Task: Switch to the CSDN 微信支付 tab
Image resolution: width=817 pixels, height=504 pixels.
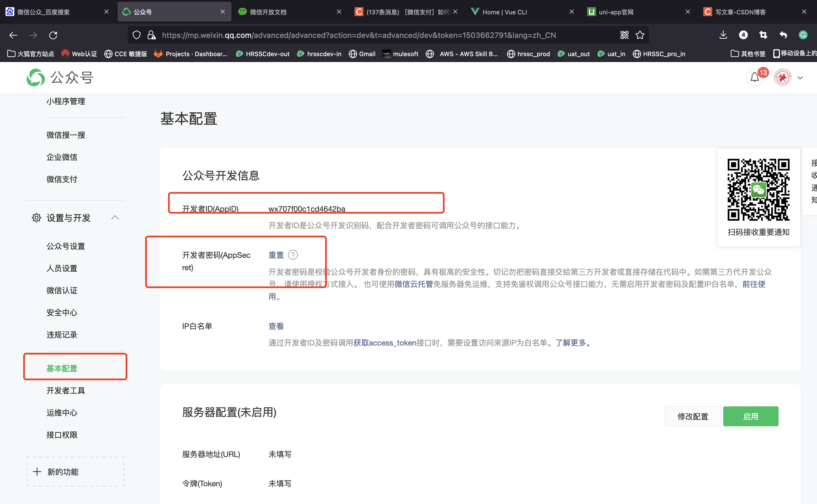Action: coord(406,12)
